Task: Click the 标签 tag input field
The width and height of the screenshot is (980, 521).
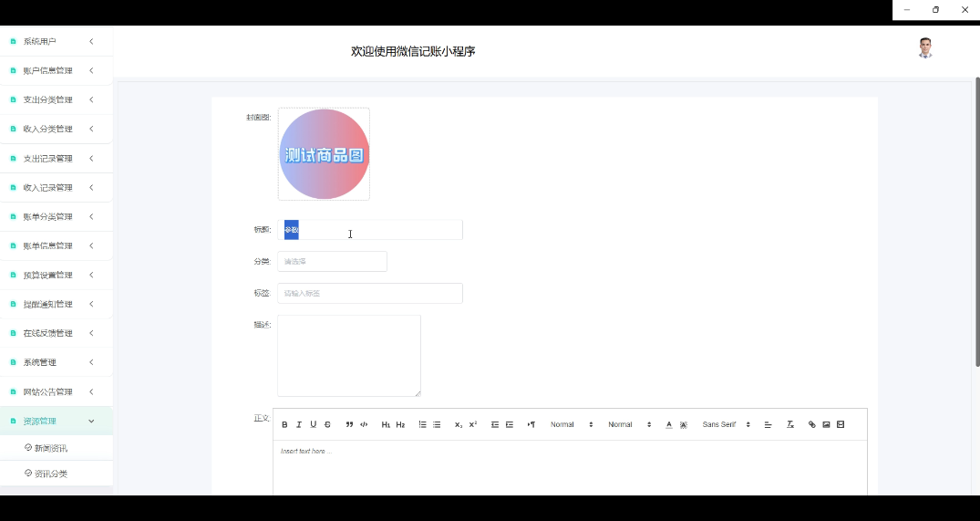Action: 370,293
